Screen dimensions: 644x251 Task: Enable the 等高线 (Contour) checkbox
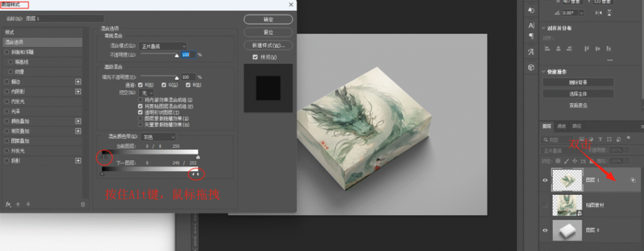click(x=11, y=62)
